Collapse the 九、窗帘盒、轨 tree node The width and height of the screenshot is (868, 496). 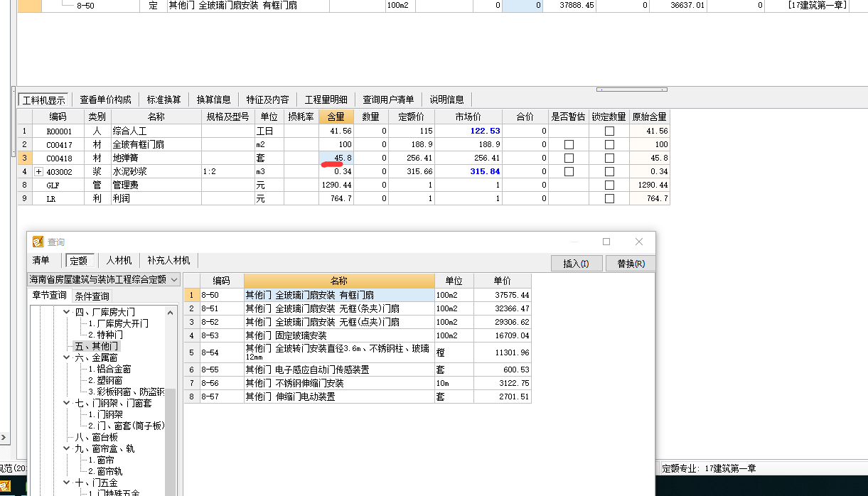click(67, 448)
